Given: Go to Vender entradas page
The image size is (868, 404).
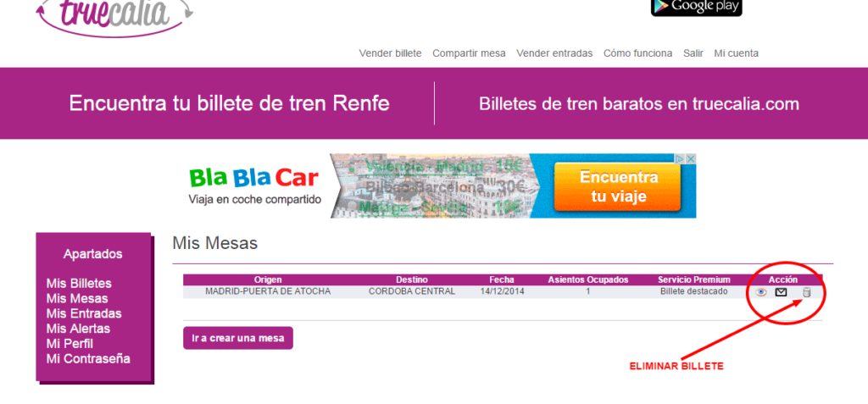Looking at the screenshot, I should 554,53.
